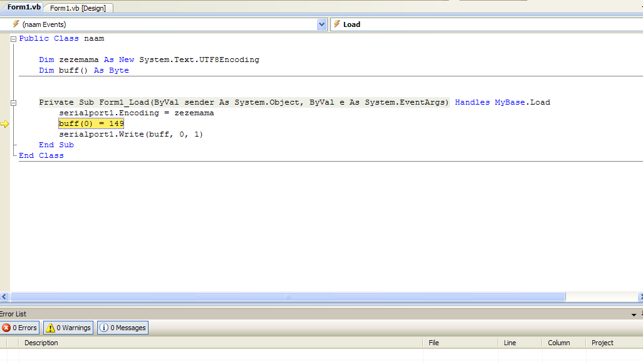Place cursor on the serialport1.Write line
Screen dimensions: 643x364
click(131, 134)
